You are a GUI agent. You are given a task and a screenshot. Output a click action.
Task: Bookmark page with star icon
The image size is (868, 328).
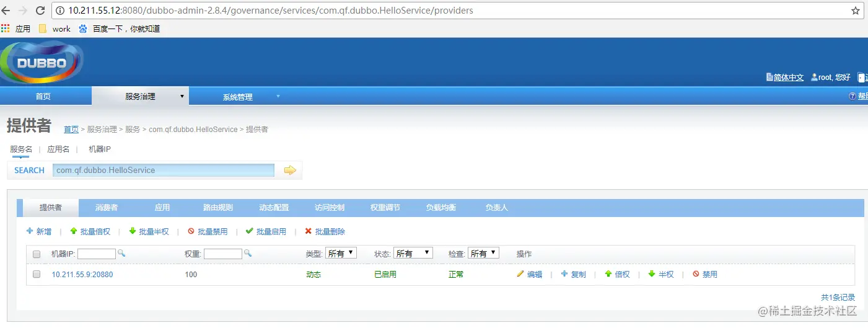856,11
